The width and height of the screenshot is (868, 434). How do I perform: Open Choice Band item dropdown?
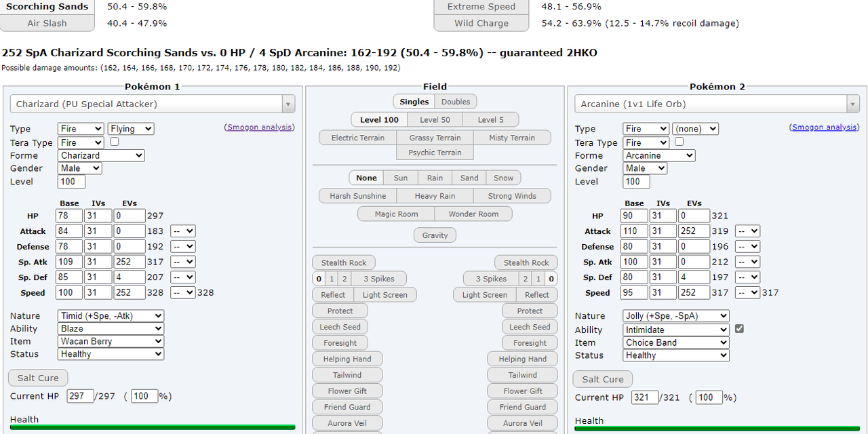point(676,342)
